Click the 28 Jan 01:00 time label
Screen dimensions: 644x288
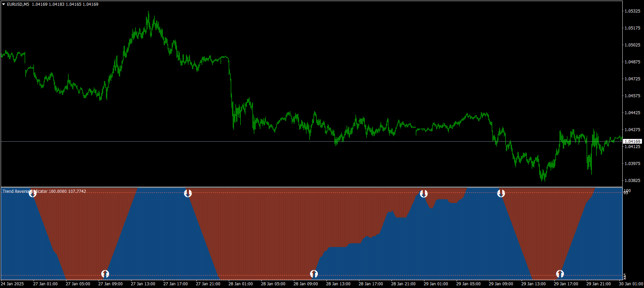[240, 284]
